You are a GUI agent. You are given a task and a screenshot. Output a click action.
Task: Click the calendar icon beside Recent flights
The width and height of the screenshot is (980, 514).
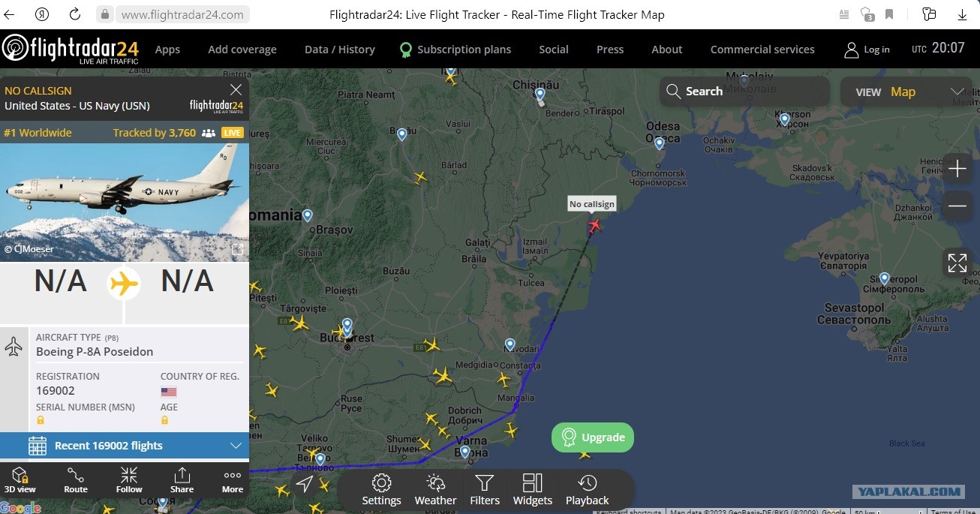point(38,446)
